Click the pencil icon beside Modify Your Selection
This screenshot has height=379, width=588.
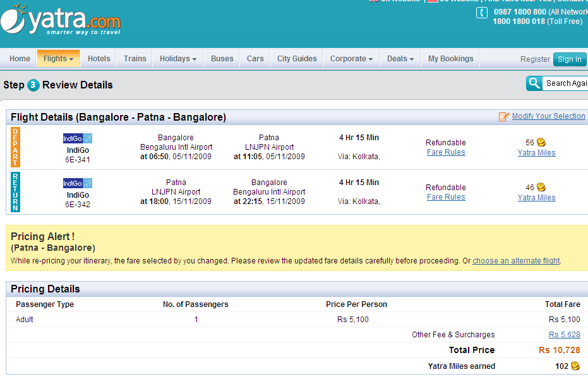point(504,117)
